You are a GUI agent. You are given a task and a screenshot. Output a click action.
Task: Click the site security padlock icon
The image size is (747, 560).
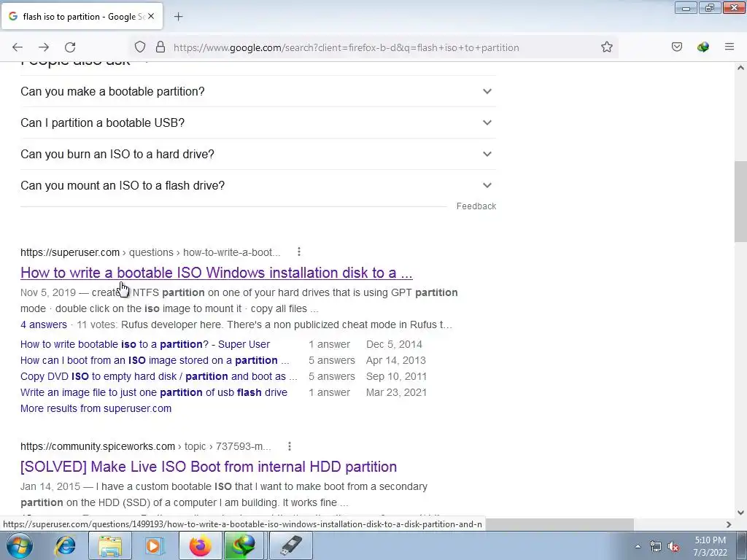pyautogui.click(x=160, y=47)
